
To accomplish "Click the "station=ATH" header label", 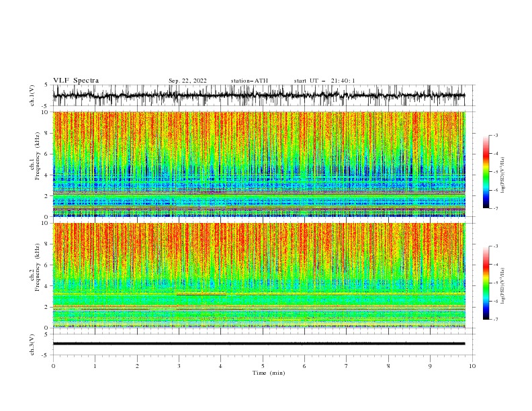I will 249,81.
